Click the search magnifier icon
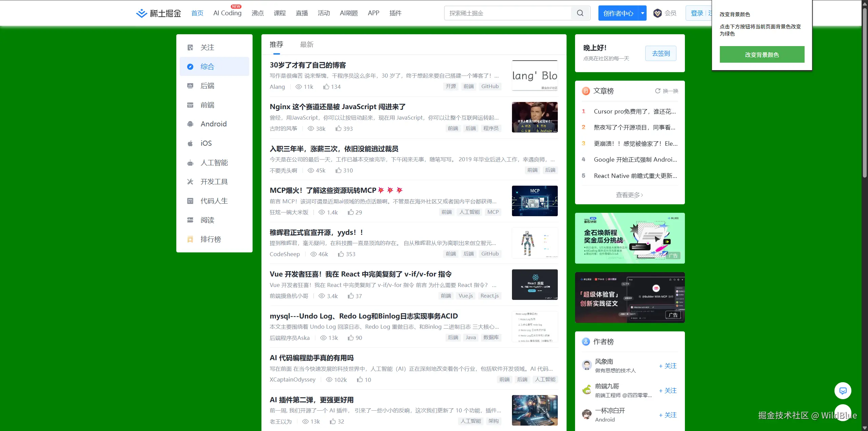This screenshot has width=868, height=431. (x=580, y=13)
